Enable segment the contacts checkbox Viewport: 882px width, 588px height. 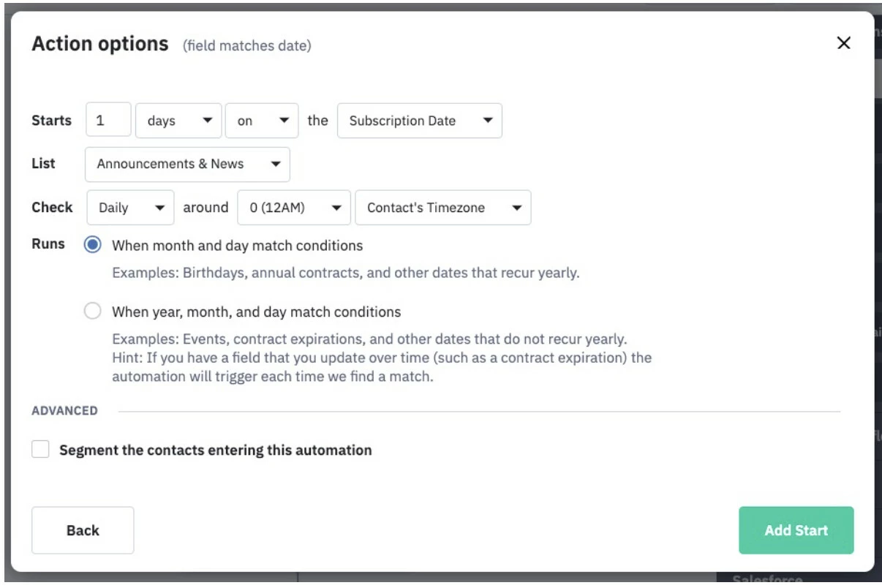[41, 450]
